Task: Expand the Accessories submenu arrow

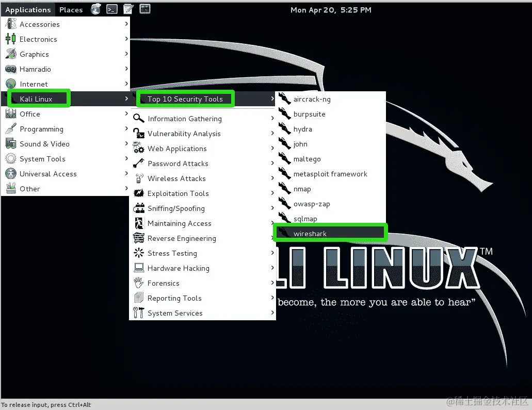Action: click(x=126, y=24)
